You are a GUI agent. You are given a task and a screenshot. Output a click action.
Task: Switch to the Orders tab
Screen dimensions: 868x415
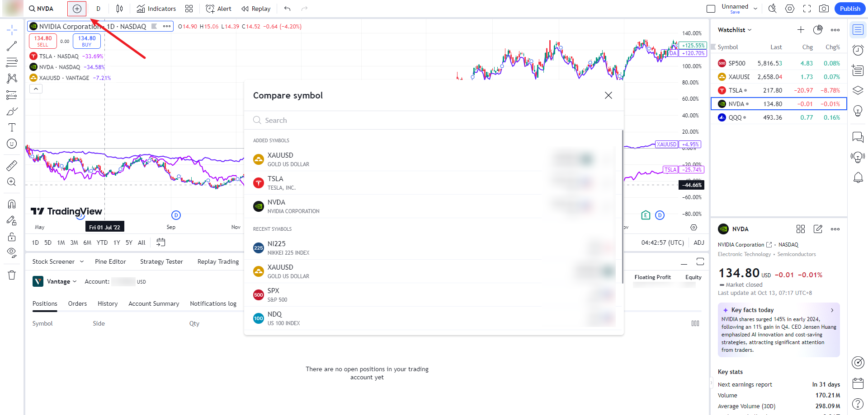click(x=77, y=303)
